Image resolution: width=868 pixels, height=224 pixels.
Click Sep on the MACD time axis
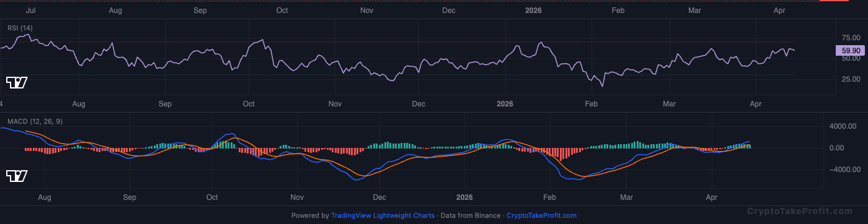tap(129, 197)
